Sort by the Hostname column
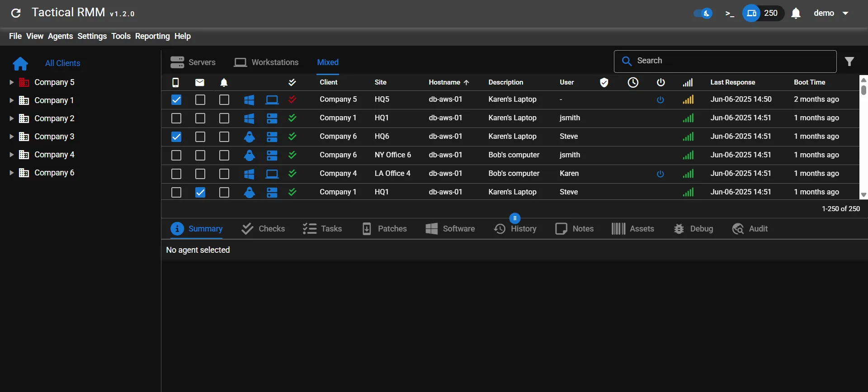 [x=449, y=82]
